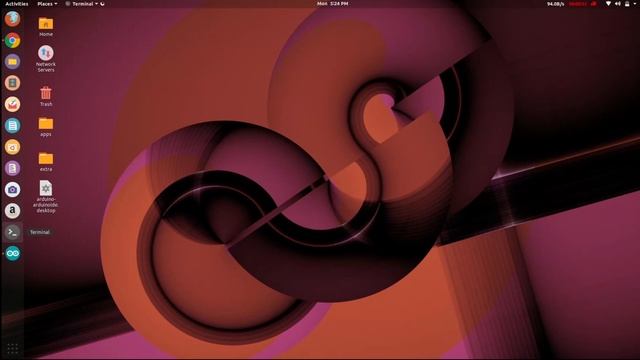
Task: Open the Trash desktop icon
Action: point(46,96)
